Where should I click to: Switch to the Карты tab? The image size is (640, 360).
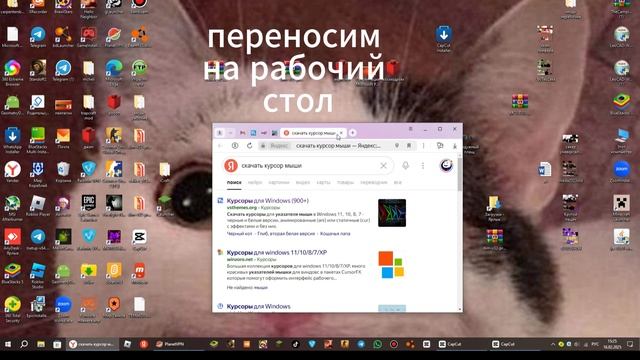[323, 182]
